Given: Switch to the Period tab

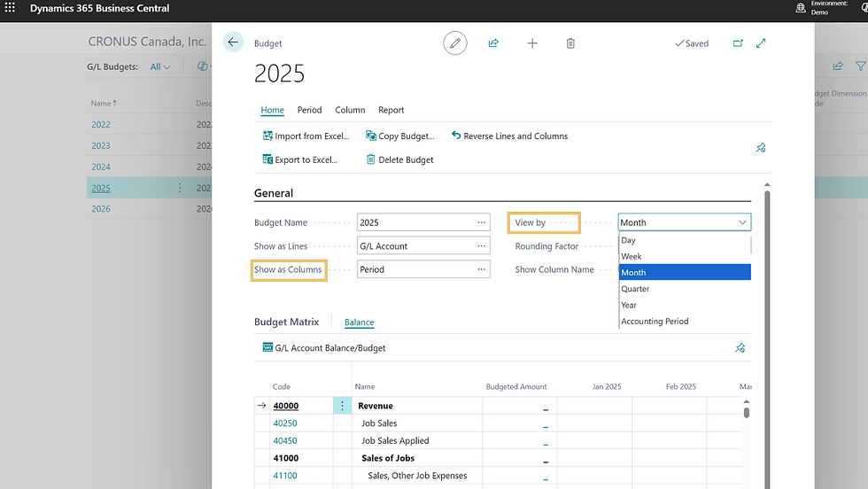Looking at the screenshot, I should click(x=309, y=110).
